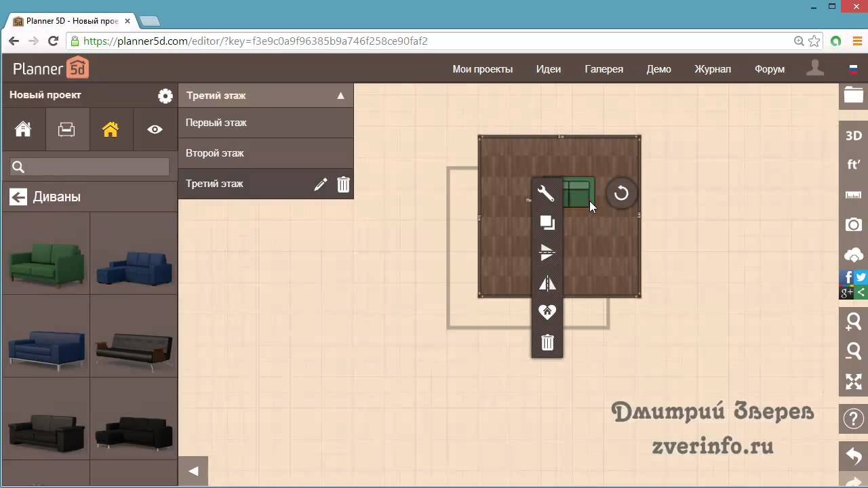868x488 pixels.
Task: Delete Третий этаж floor with trash icon
Action: tap(344, 184)
